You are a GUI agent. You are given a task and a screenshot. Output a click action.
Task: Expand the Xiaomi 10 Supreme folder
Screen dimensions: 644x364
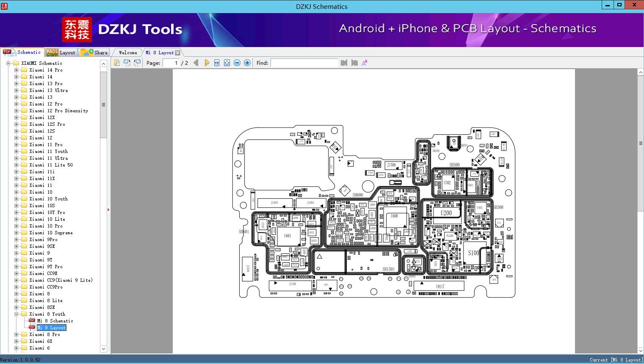(16, 233)
